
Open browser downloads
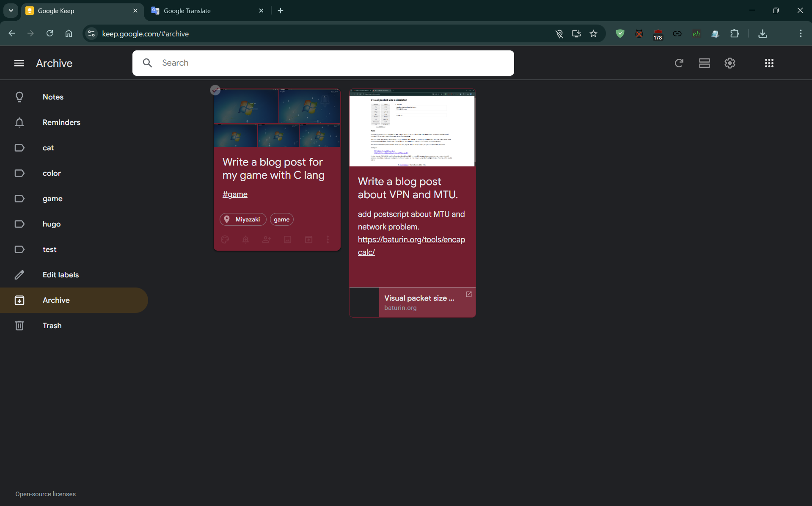[x=762, y=33]
